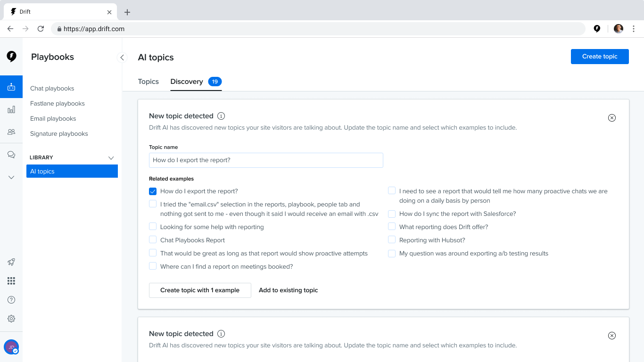The image size is (644, 362).
Task: Click 'Create topic with 1 example' button
Action: [200, 290]
